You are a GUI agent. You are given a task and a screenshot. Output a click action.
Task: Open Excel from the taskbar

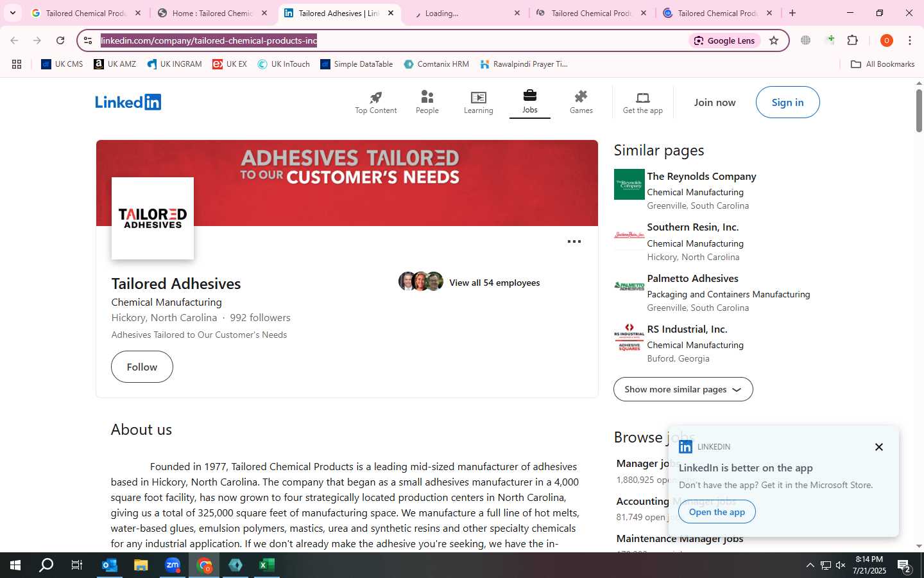tap(267, 565)
